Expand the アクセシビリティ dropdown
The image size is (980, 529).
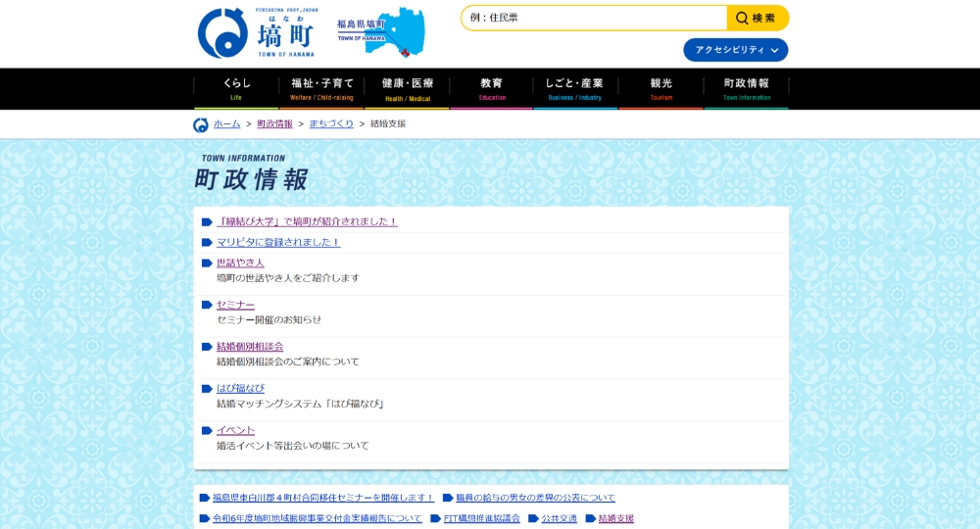click(735, 50)
